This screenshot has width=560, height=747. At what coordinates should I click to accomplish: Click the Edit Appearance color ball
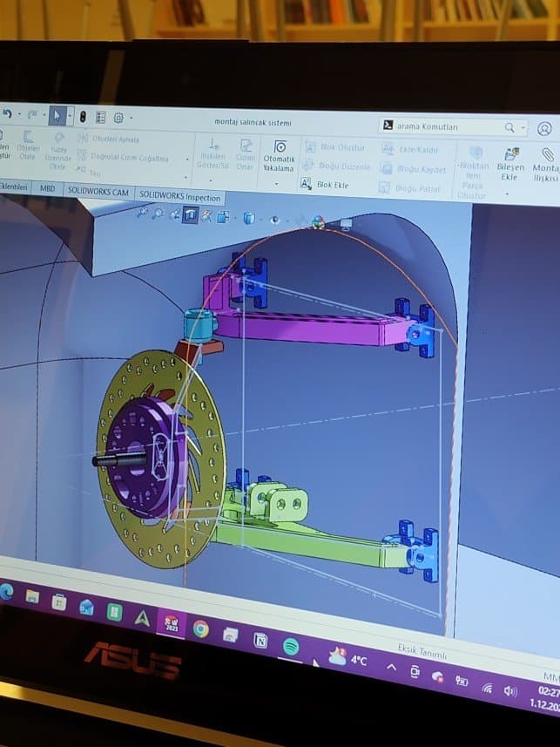[318, 221]
